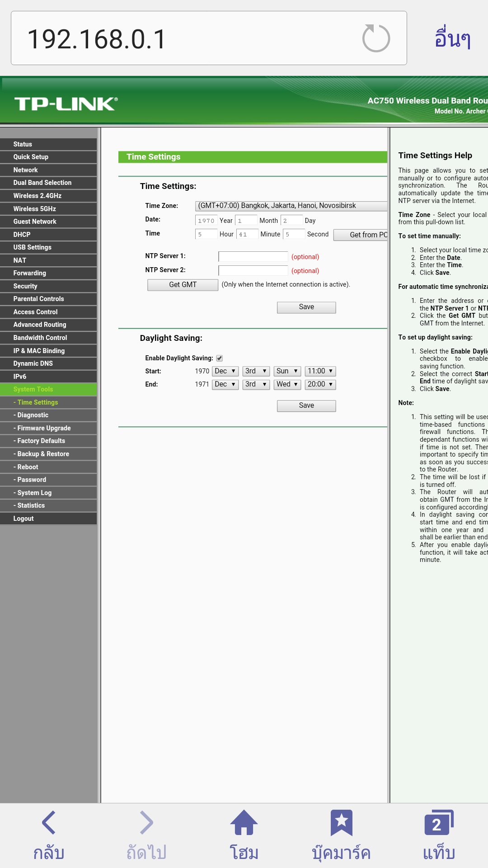Open the Start time dropdown showing 11:00

[x=320, y=371]
